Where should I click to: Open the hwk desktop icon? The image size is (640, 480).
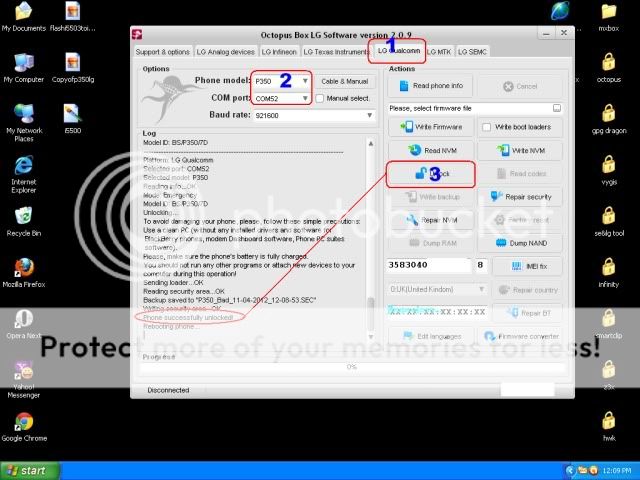click(x=609, y=427)
